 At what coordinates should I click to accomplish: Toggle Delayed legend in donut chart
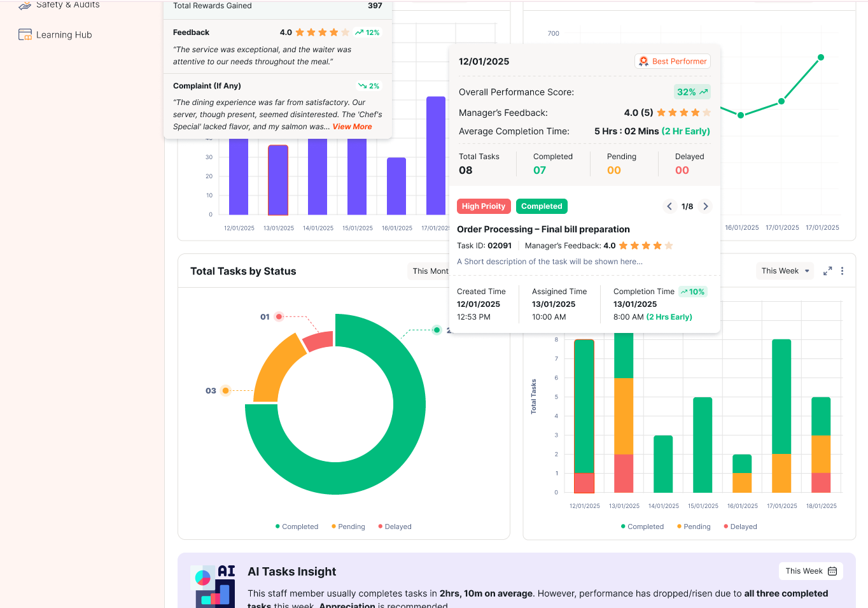point(395,527)
